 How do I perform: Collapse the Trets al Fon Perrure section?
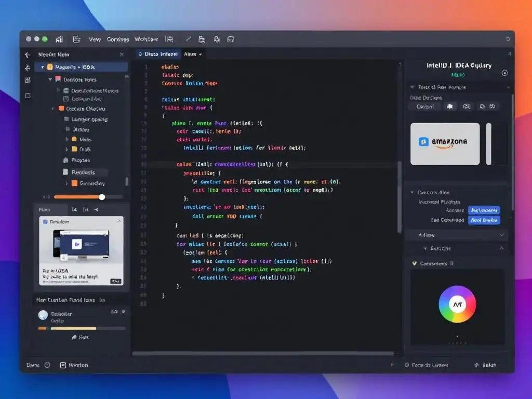tap(412, 87)
